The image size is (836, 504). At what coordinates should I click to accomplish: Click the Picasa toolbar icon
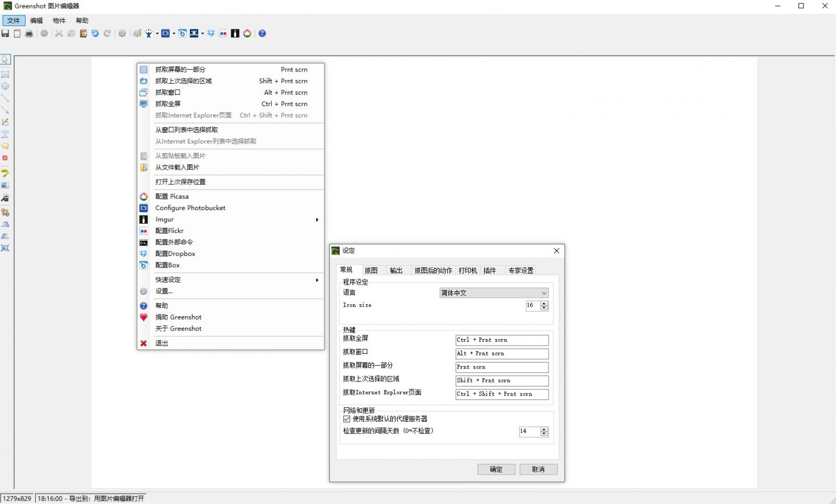click(x=247, y=34)
